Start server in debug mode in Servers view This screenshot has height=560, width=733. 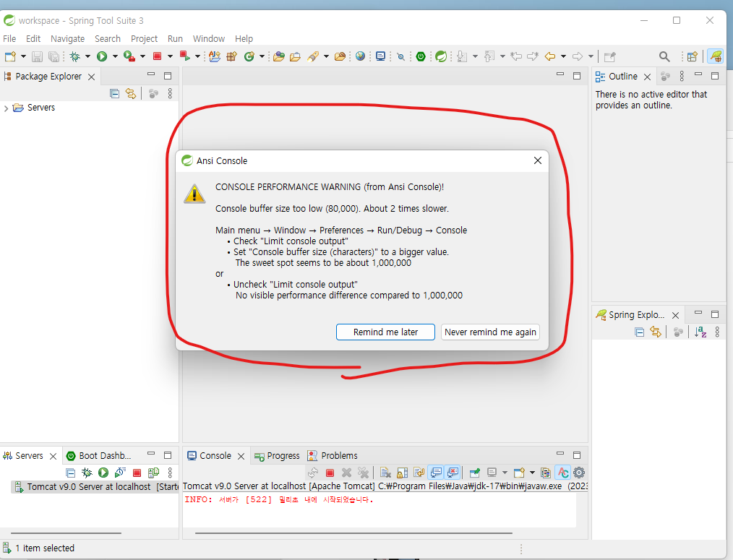click(87, 473)
